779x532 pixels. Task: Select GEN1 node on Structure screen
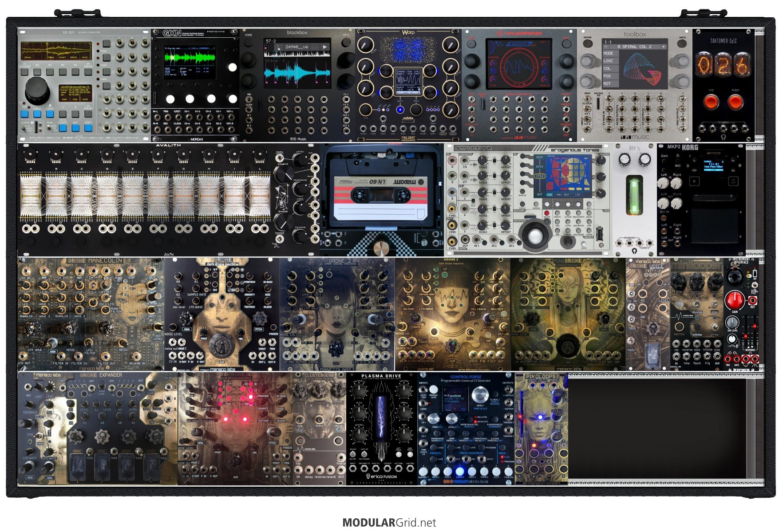click(x=539, y=158)
